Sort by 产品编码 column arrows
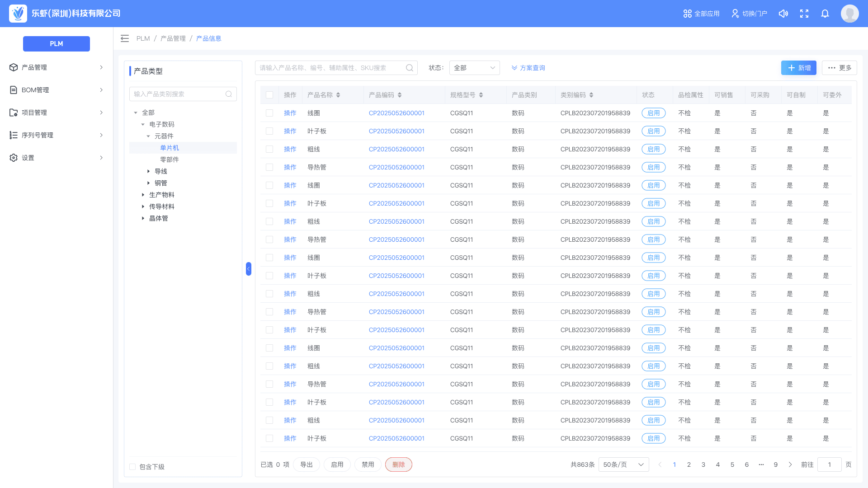868x488 pixels. point(400,95)
